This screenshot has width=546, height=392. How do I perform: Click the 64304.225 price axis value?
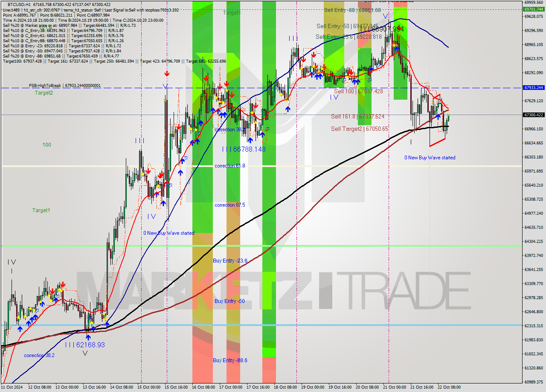tap(534, 241)
